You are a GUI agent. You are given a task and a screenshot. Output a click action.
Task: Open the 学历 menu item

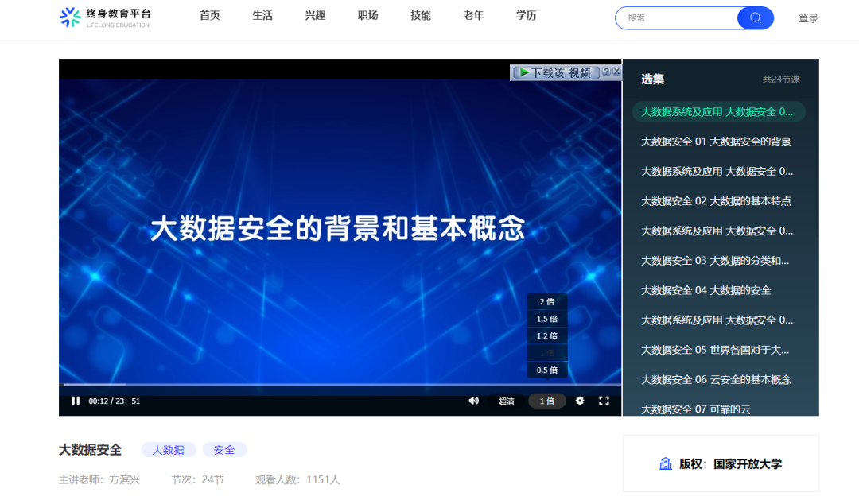pos(525,15)
